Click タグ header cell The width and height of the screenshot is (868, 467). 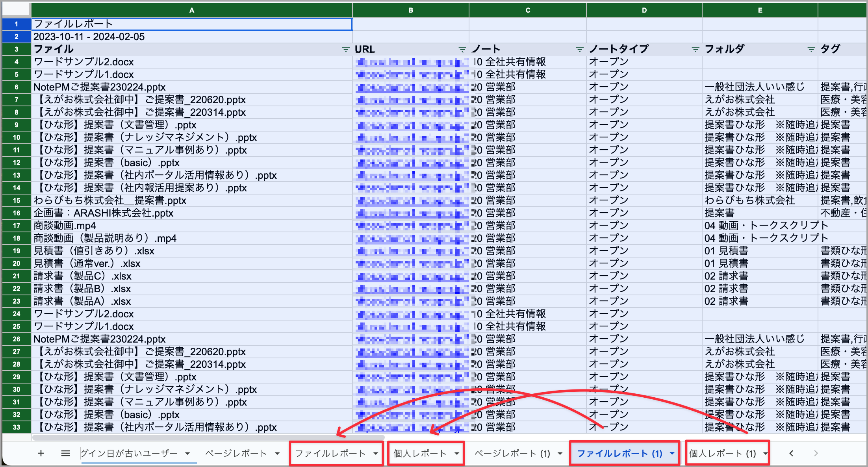(842, 49)
